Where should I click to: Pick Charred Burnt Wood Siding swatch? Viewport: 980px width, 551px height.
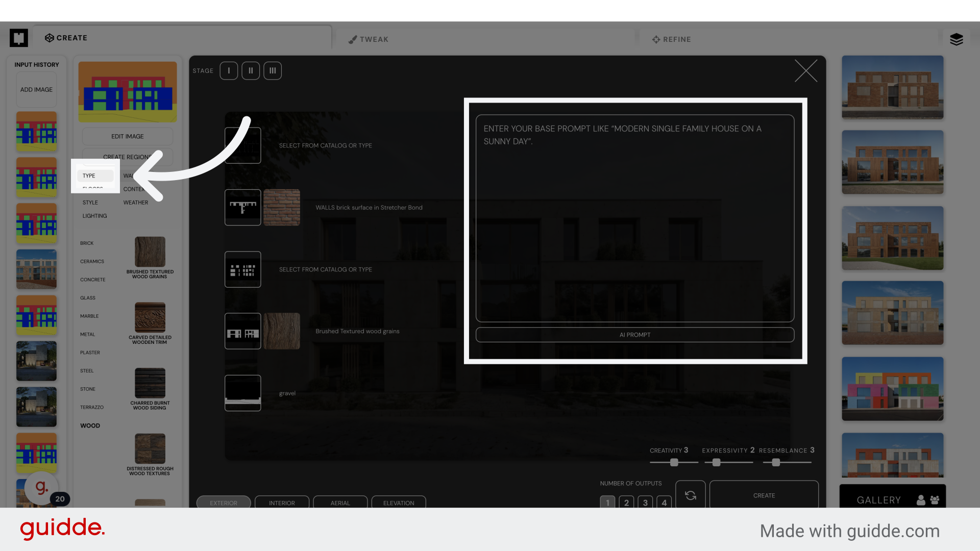tap(150, 383)
